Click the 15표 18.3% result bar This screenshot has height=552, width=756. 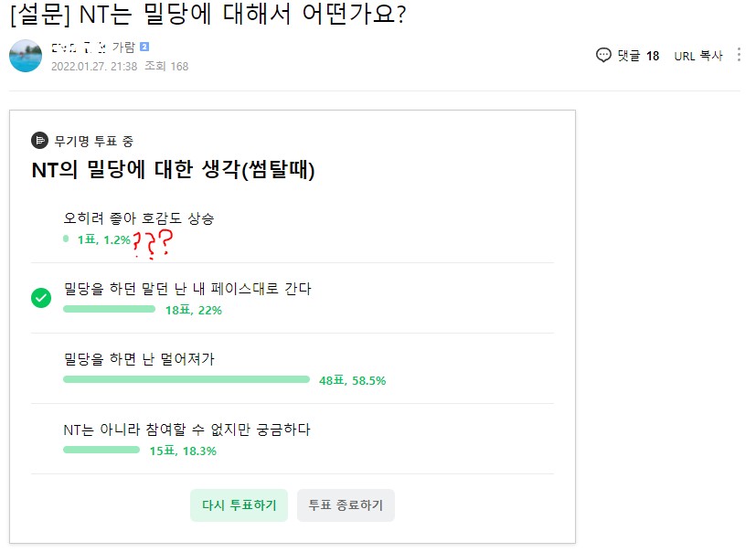point(101,450)
